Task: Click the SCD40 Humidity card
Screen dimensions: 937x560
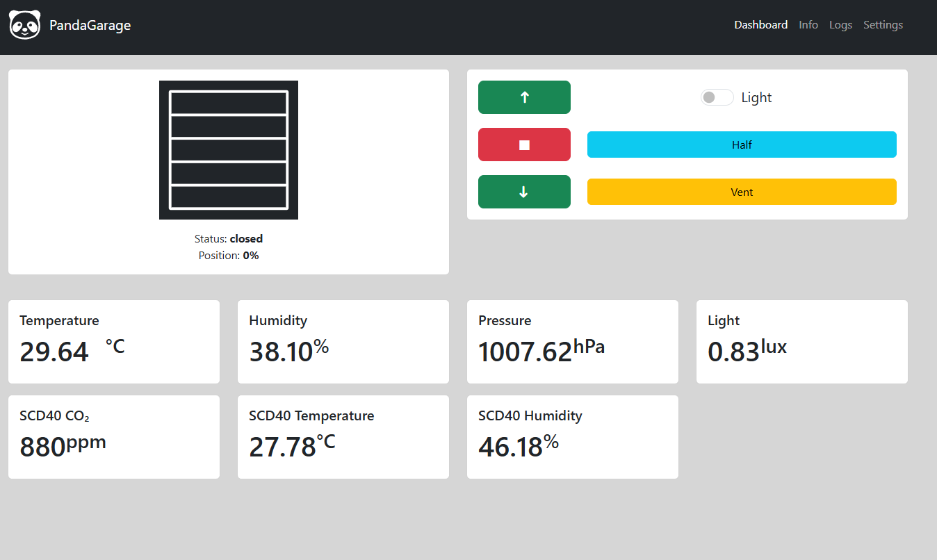Action: pos(573,437)
